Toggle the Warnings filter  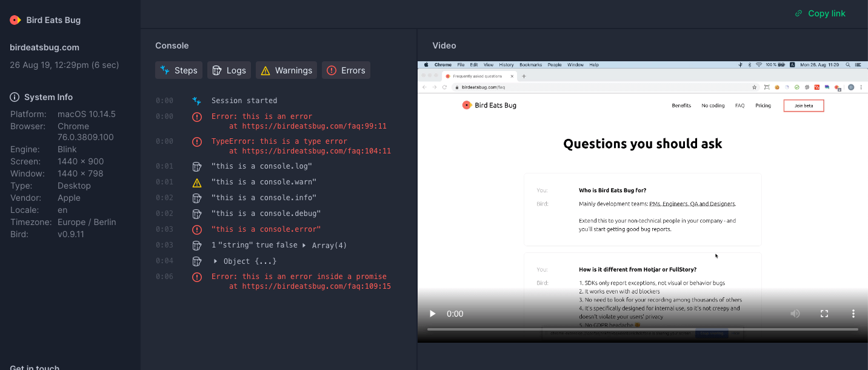(286, 70)
